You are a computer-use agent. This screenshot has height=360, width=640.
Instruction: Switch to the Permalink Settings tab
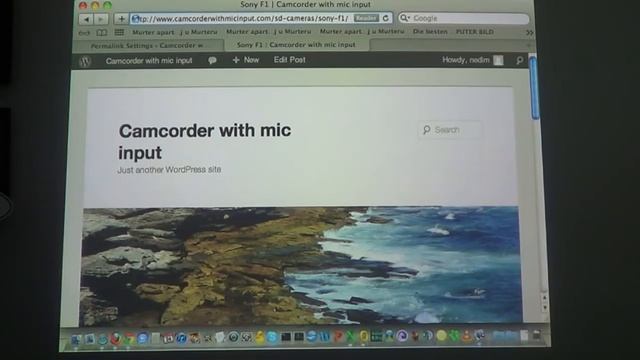click(148, 45)
